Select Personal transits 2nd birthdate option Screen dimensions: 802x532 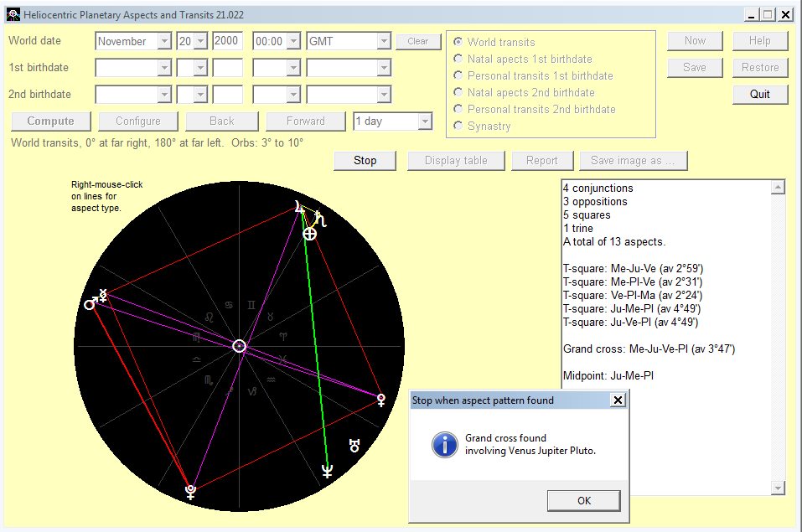tap(458, 109)
